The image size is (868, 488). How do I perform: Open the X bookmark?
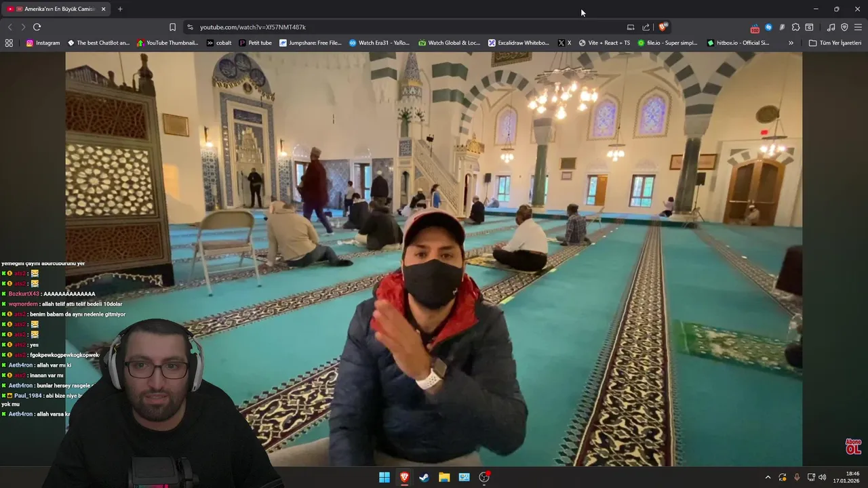564,43
